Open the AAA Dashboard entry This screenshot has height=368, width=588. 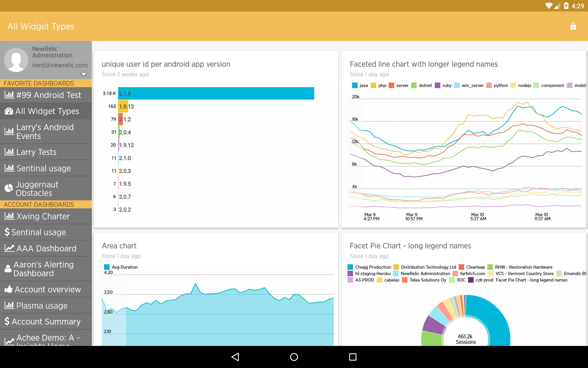point(46,248)
